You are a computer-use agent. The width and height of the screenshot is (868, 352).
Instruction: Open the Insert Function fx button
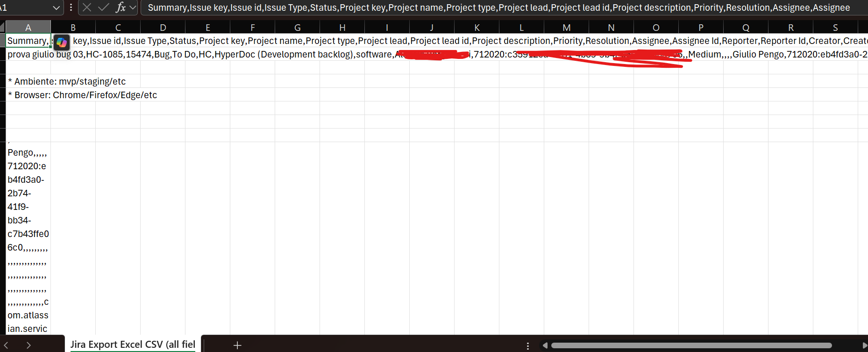[121, 7]
